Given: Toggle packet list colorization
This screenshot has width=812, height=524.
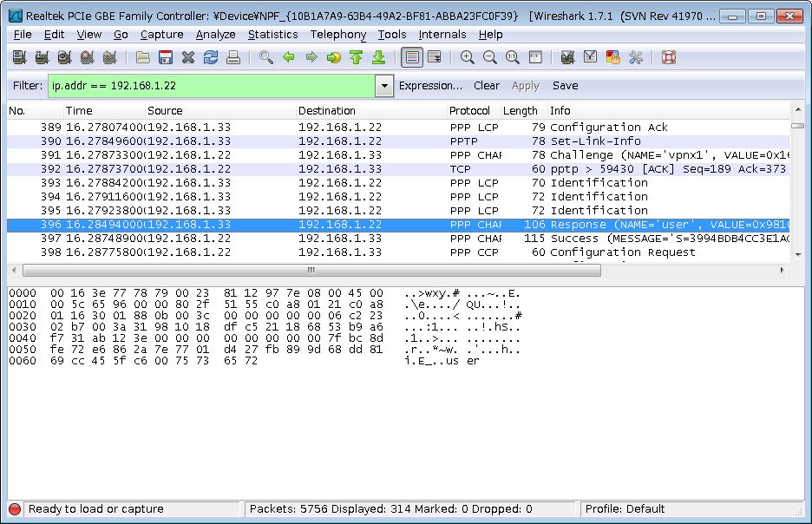Looking at the screenshot, I should pyautogui.click(x=412, y=57).
